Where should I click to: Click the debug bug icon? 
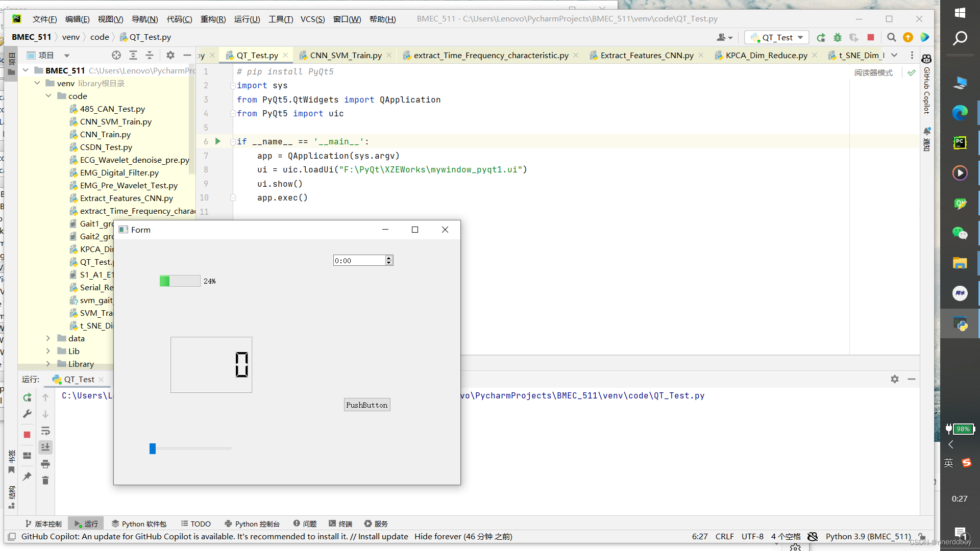click(x=838, y=37)
